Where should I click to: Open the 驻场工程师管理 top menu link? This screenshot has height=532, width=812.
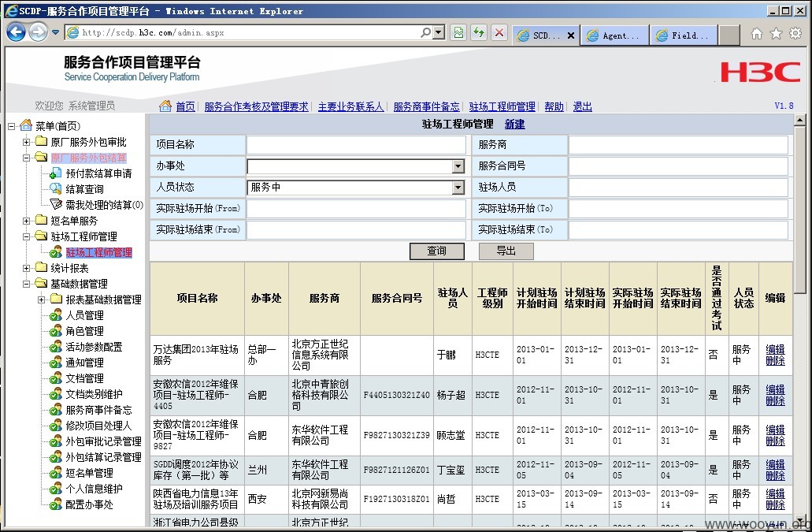click(502, 106)
